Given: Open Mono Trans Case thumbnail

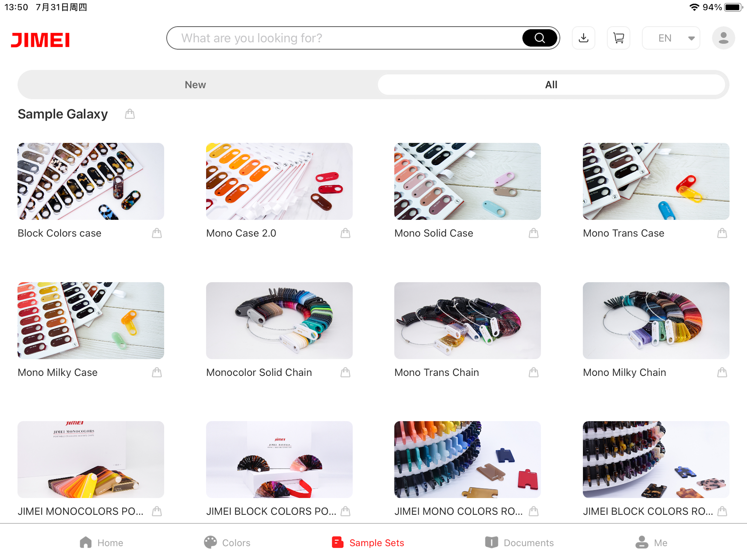Looking at the screenshot, I should point(656,181).
